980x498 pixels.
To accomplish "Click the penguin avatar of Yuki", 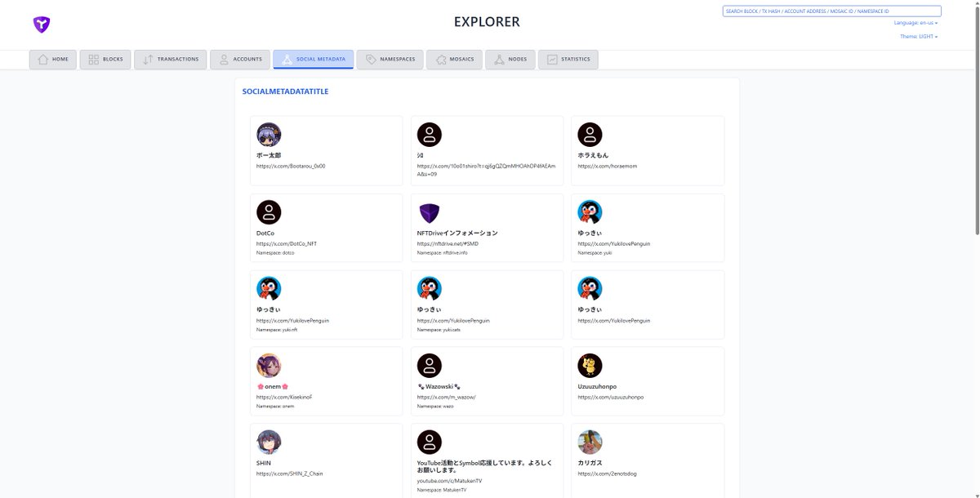I will point(590,211).
